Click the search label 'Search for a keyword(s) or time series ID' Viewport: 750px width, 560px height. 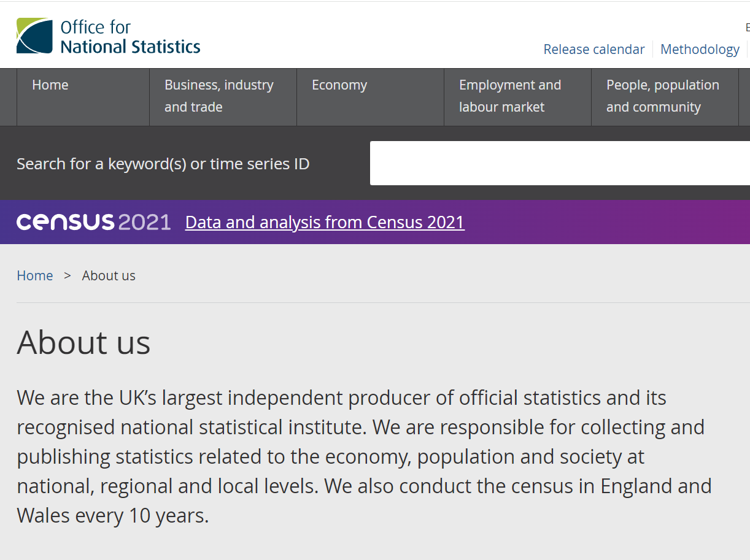[163, 164]
